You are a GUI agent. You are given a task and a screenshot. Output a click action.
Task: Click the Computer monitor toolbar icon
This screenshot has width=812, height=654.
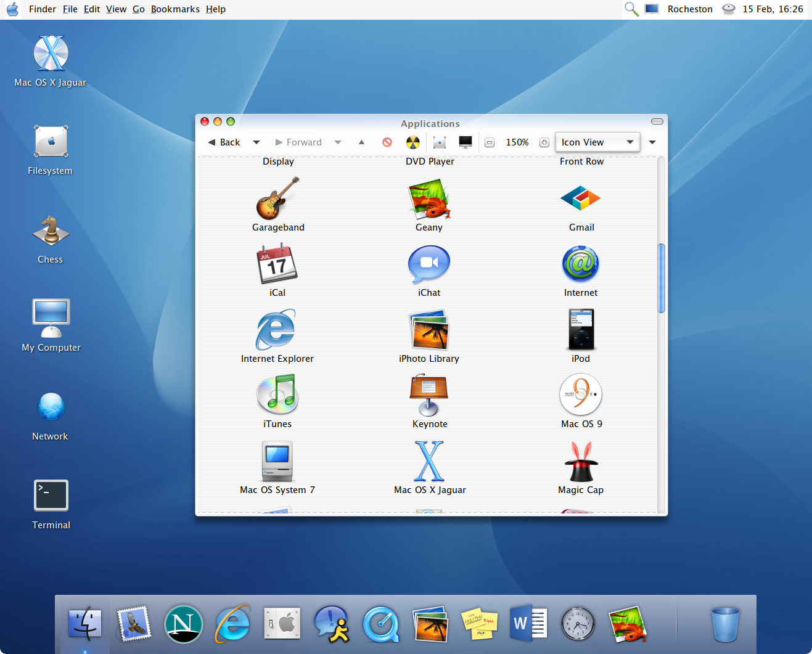tap(465, 142)
